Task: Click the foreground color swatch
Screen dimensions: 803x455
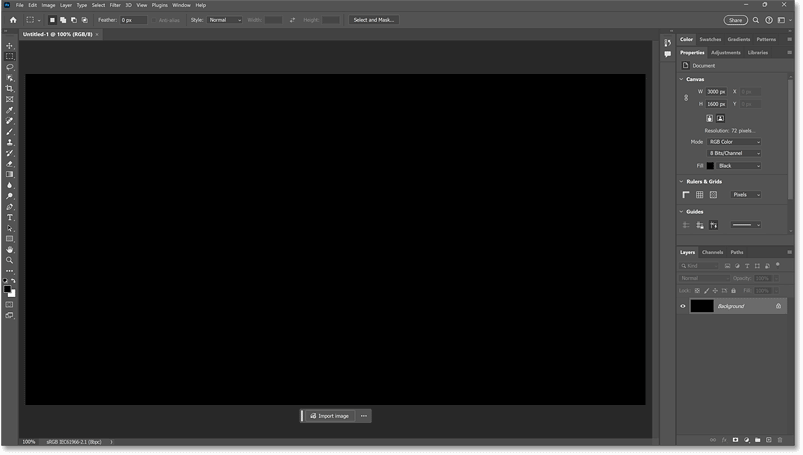Action: [7, 289]
